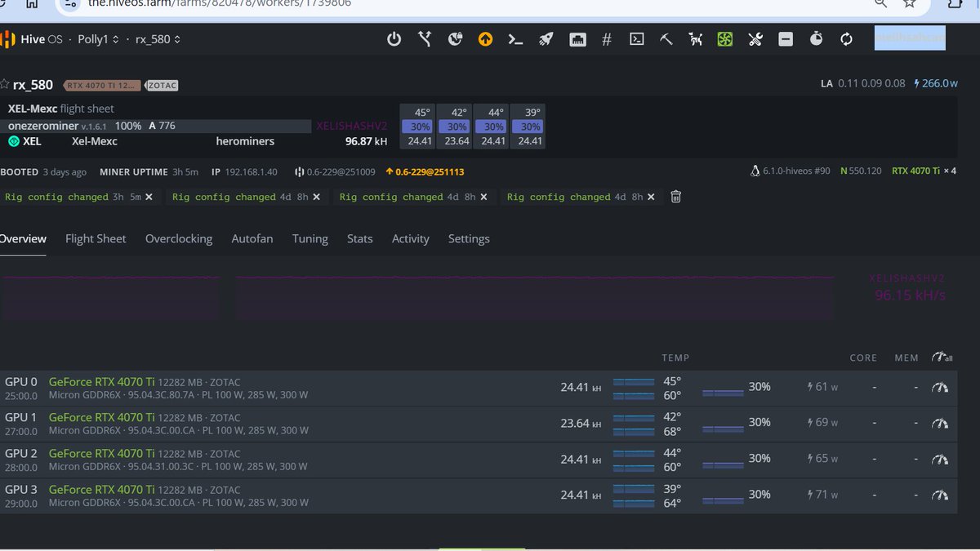980x551 pixels.
Task: Click the speedometer tuning icon for GPU 1
Action: (x=940, y=423)
